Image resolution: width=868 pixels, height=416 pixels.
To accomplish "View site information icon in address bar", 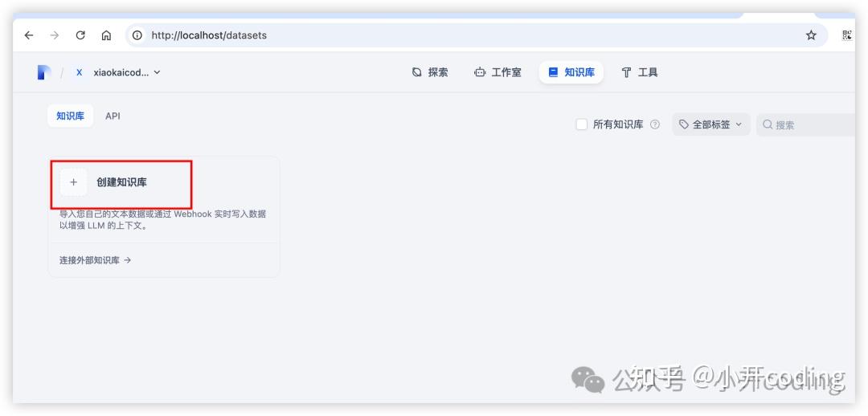I will (137, 35).
